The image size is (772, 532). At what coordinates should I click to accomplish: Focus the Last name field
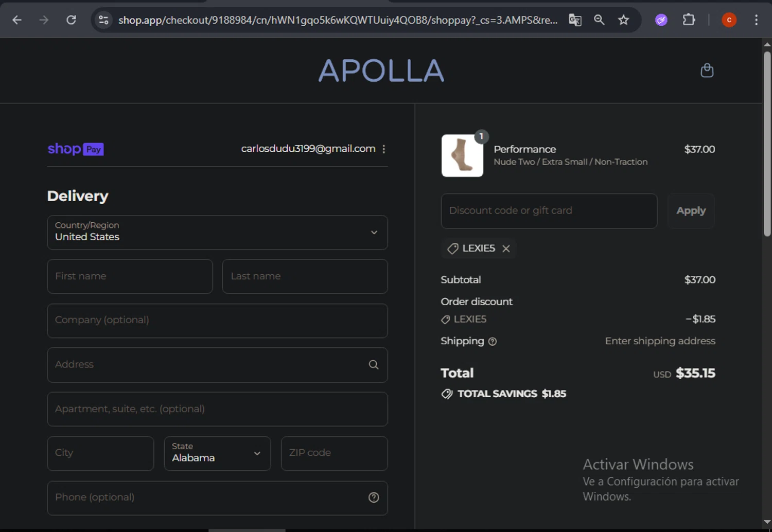click(305, 276)
